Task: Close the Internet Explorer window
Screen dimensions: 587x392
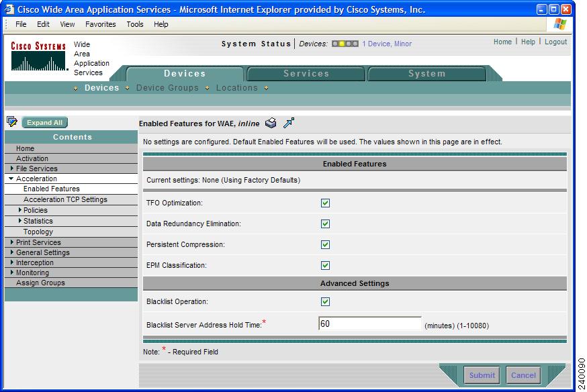Action: tap(566, 9)
